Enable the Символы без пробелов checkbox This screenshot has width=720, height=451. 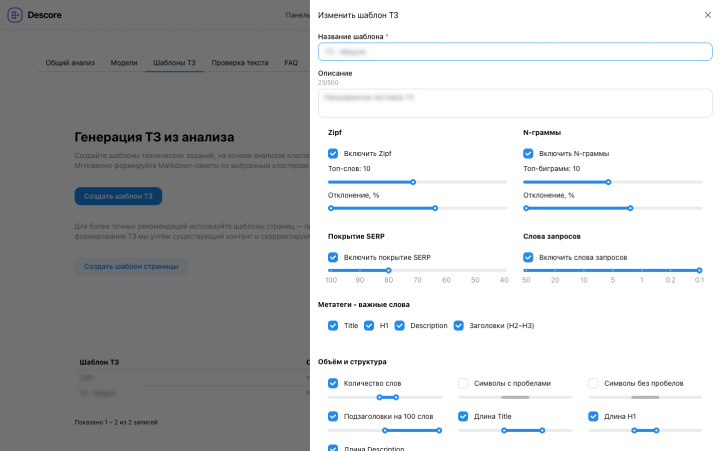pos(593,383)
